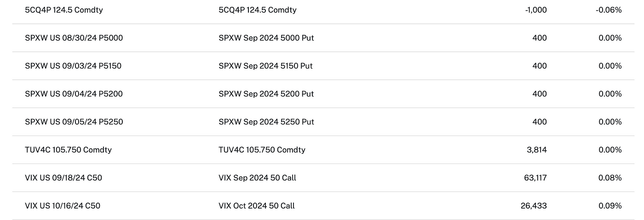Image resolution: width=644 pixels, height=220 pixels.
Task: Click the TUV4C 105.750 Comdty ticker cell
Action: 68,150
